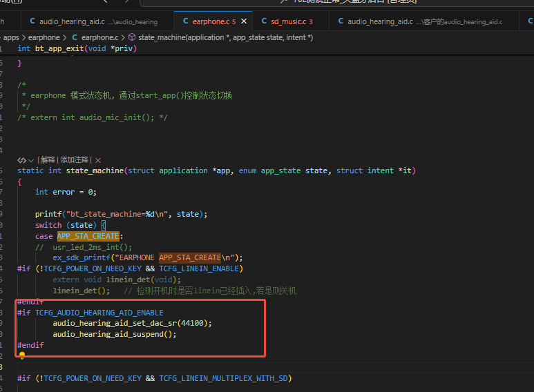Click the state_machine function name
The image size is (534, 392).
[95, 170]
